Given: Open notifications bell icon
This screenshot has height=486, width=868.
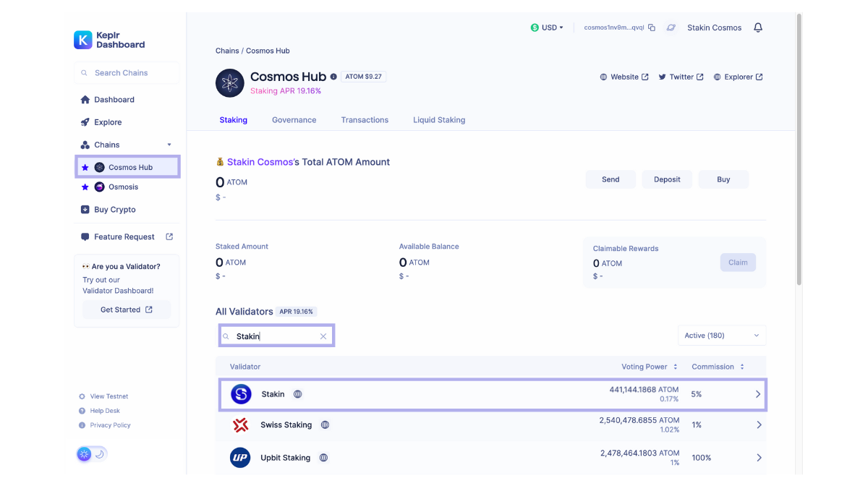Looking at the screenshot, I should point(758,27).
